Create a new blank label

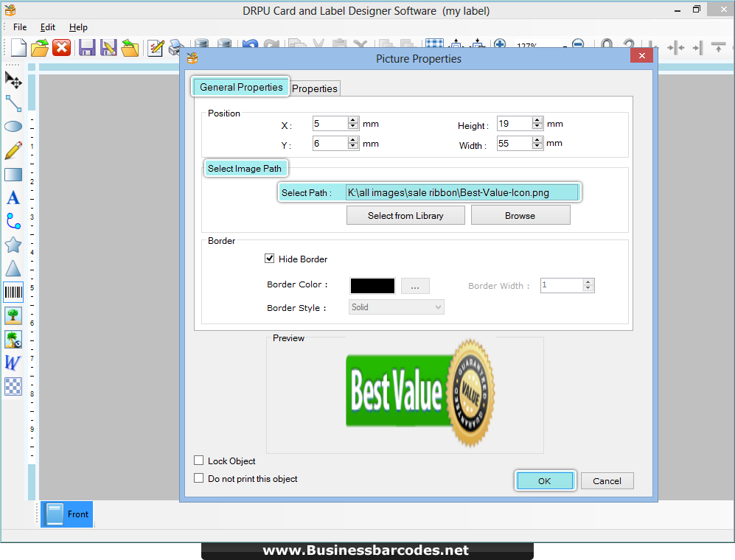pyautogui.click(x=18, y=47)
